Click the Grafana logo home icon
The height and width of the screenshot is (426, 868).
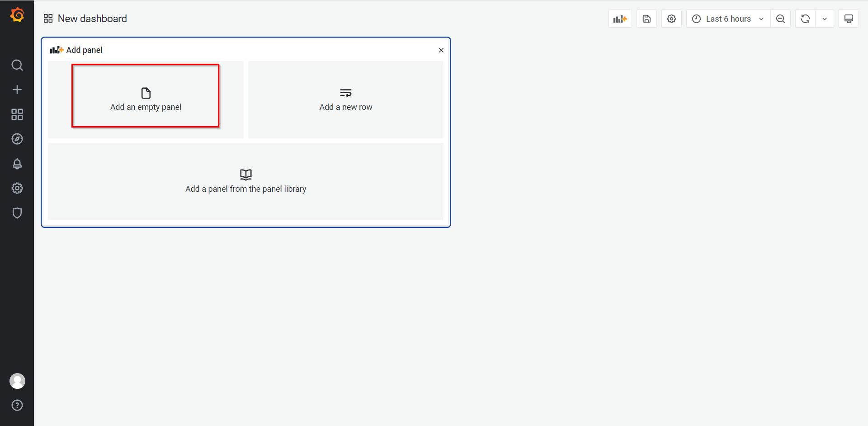pyautogui.click(x=17, y=15)
